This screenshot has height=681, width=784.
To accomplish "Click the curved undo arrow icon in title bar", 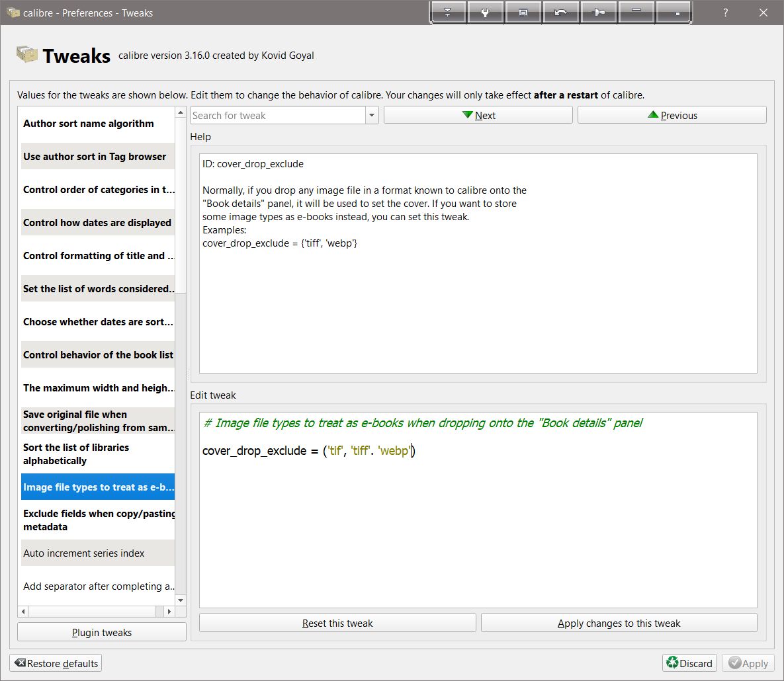I will coord(560,13).
